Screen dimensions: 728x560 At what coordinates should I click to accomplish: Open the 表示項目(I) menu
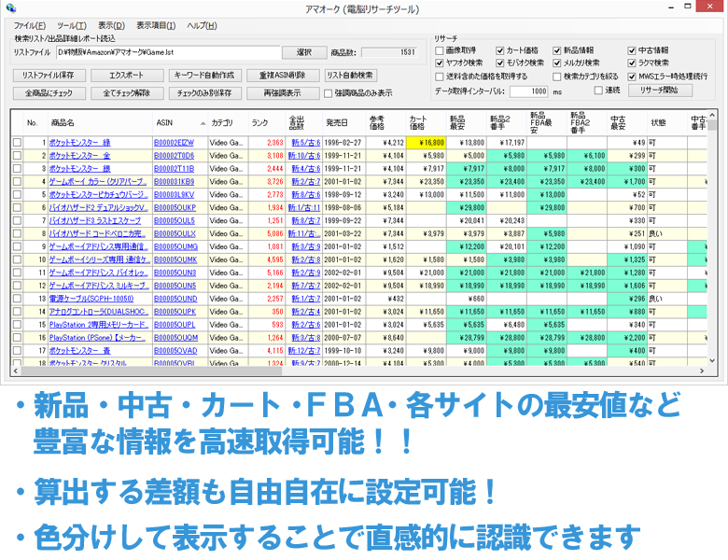pos(156,25)
